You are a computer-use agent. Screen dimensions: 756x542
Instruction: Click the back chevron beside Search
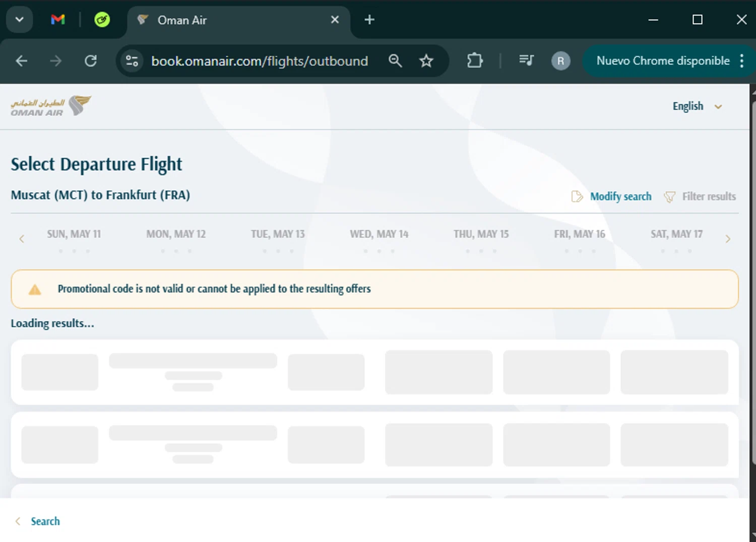tap(18, 521)
